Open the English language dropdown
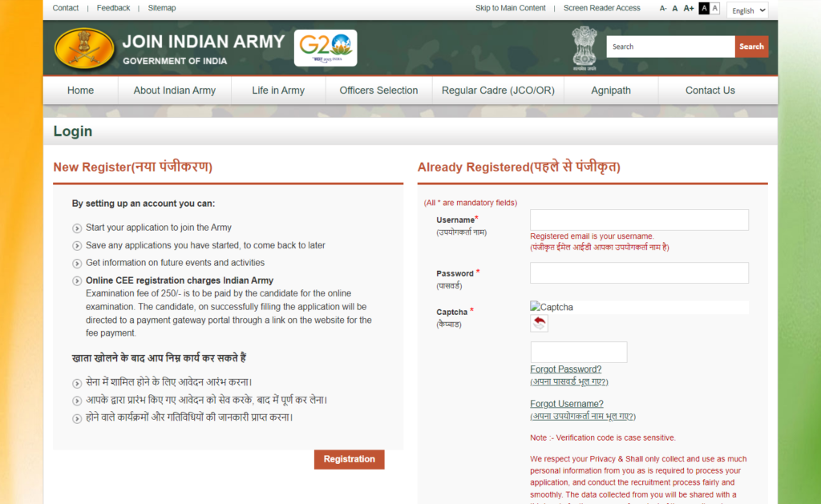Image resolution: width=821 pixels, height=504 pixels. (x=747, y=10)
